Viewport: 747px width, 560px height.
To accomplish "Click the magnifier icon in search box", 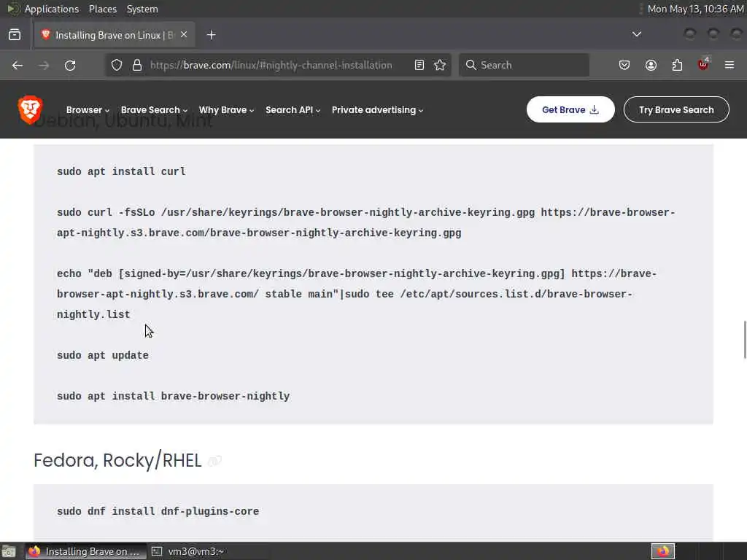I will click(471, 65).
